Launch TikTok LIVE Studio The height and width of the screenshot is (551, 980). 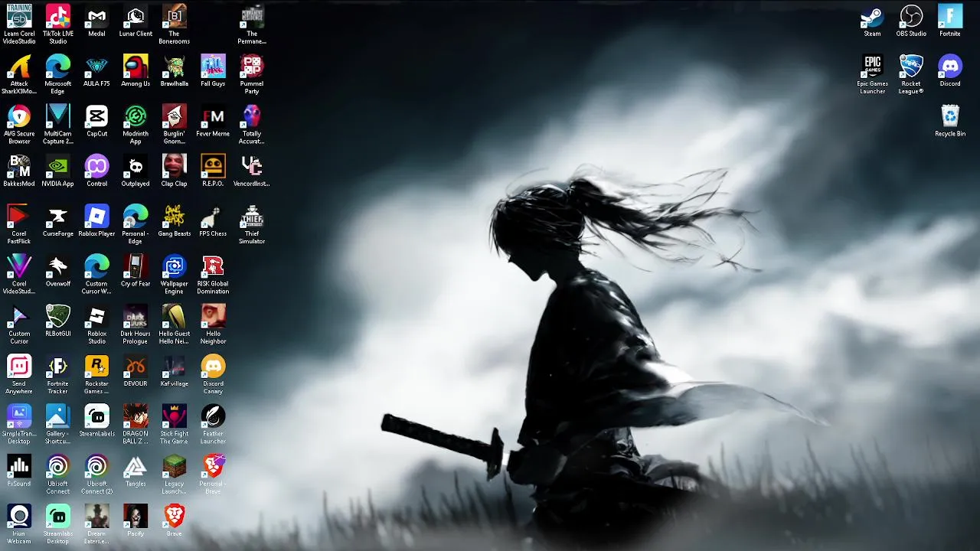point(58,24)
